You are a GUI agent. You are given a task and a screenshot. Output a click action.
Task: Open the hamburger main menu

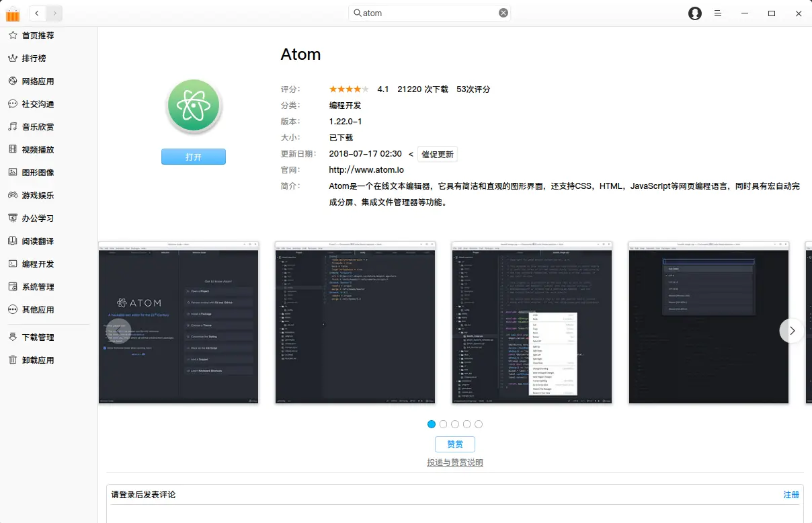[x=718, y=13]
